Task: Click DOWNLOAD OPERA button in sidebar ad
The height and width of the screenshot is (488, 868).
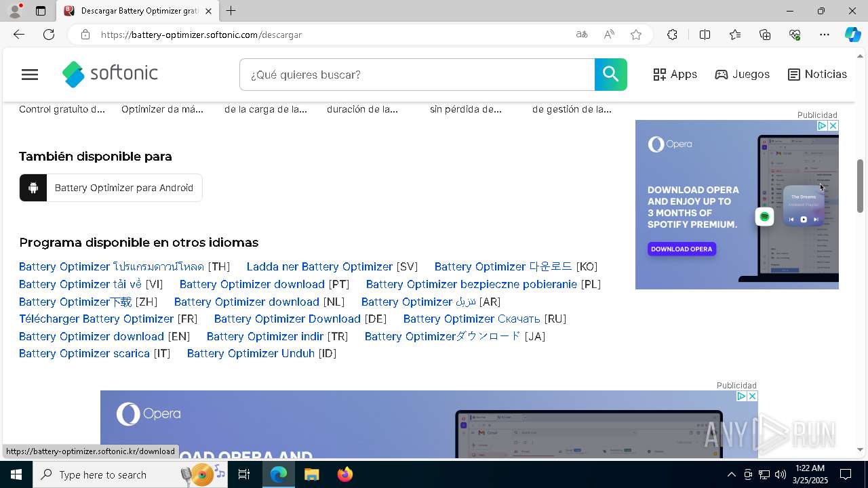Action: click(x=682, y=249)
